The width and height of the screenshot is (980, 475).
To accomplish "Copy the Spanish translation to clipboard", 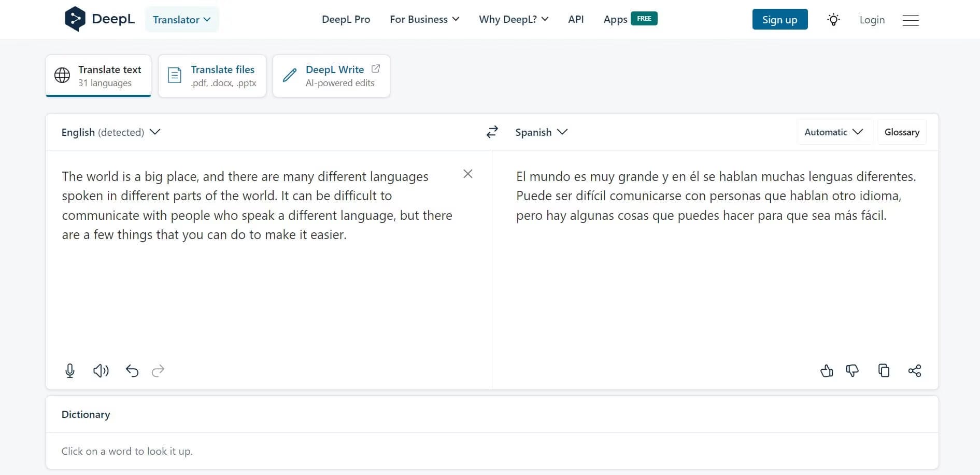I will pyautogui.click(x=884, y=370).
